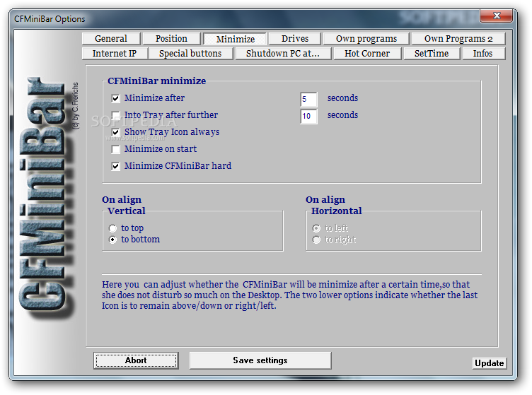Enable Into Tray after further checkbox
532x395 pixels.
(x=116, y=115)
